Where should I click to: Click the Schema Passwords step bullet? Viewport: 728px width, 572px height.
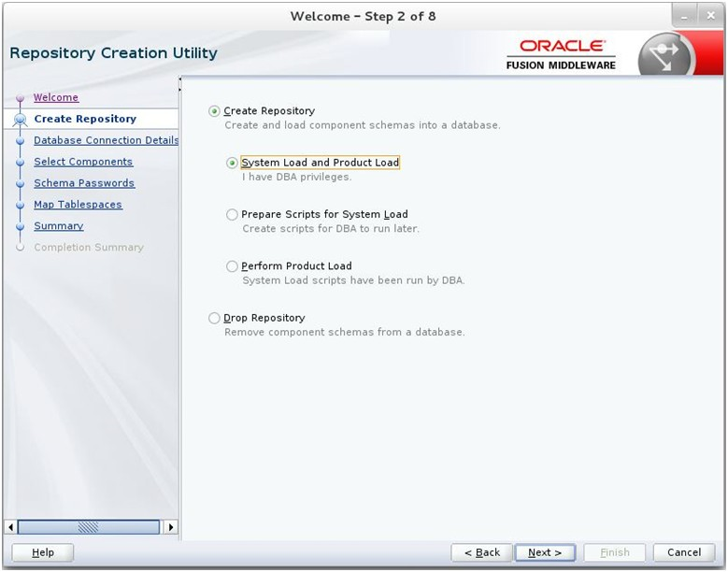[20, 183]
